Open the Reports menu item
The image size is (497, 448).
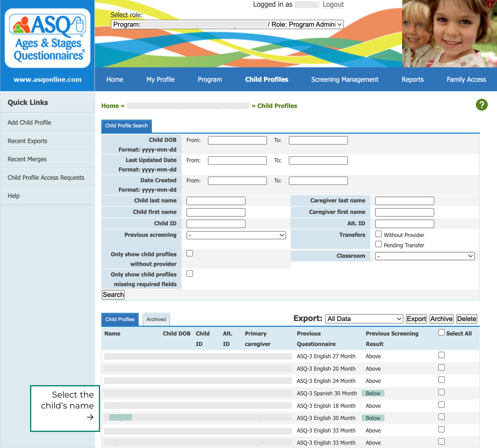tap(413, 79)
